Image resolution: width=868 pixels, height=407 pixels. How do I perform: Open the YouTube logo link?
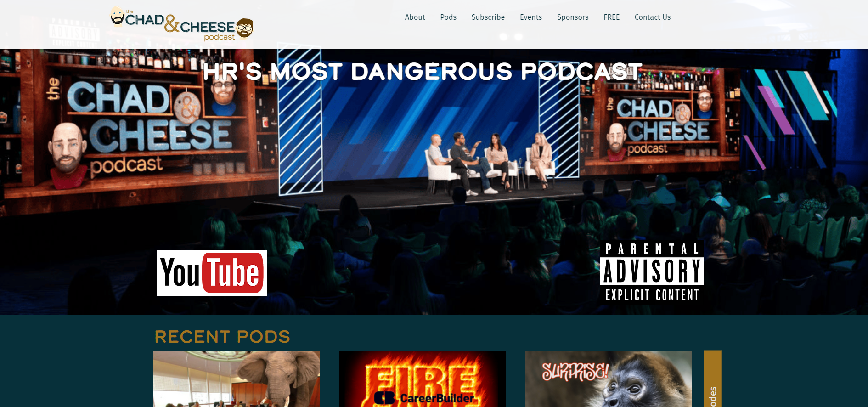(212, 273)
